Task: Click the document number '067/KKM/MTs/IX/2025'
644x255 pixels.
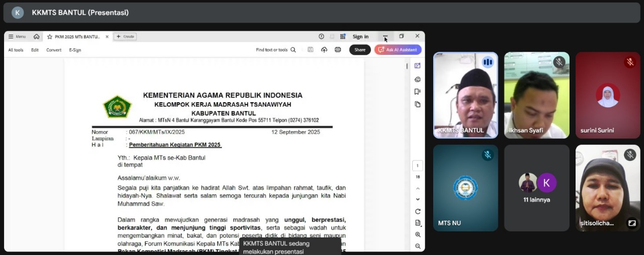Action: point(157,132)
